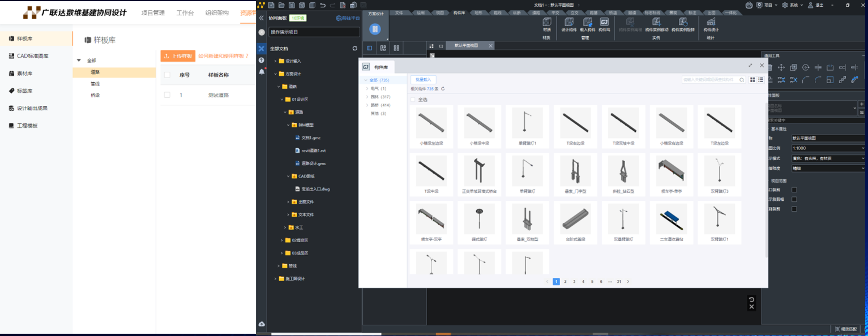This screenshot has width=868, height=336.
Task: Expand the 施工图设计 folder
Action: coord(275,279)
